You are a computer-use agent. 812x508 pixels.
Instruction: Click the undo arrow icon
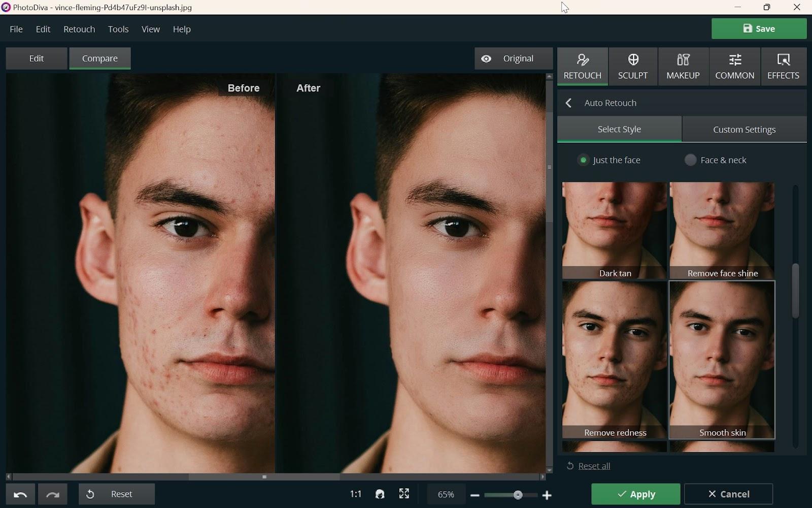tap(20, 494)
